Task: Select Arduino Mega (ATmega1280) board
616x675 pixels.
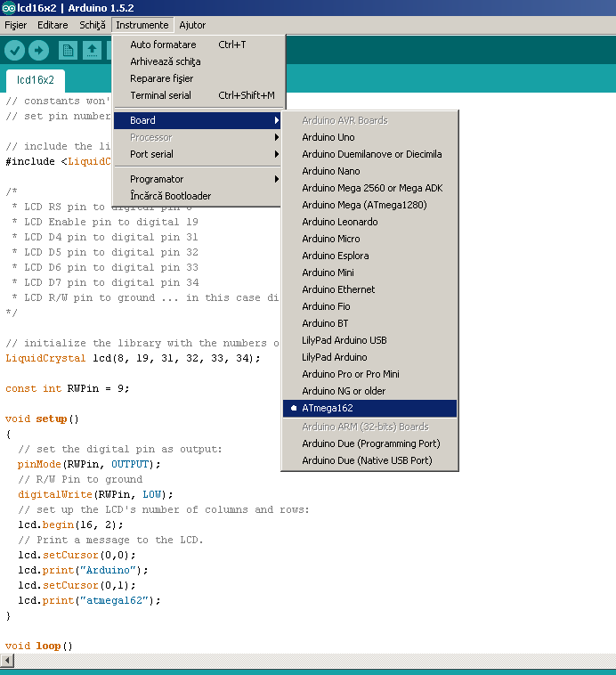Action: [369, 205]
